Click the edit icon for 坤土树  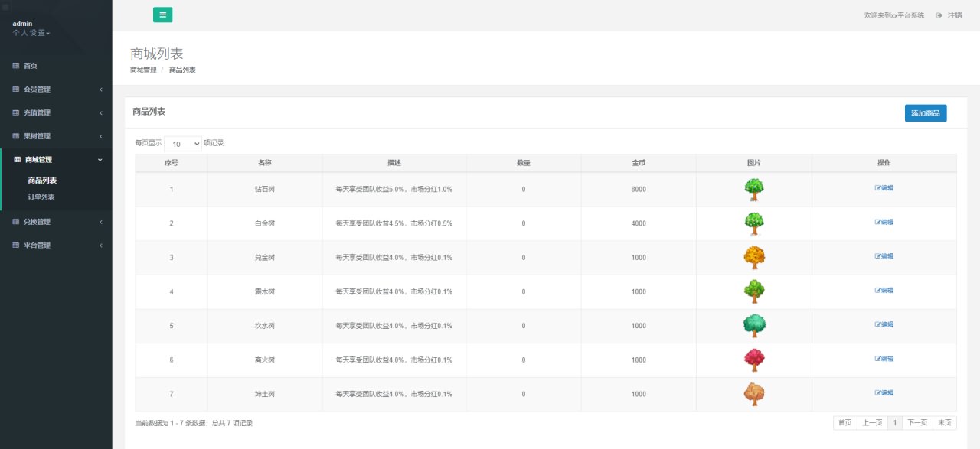[x=877, y=393]
